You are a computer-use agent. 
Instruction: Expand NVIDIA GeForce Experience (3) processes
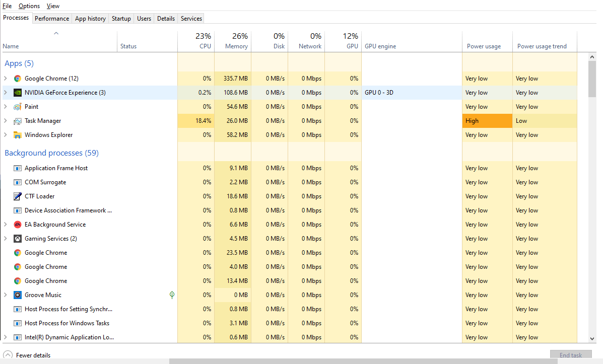coord(6,93)
